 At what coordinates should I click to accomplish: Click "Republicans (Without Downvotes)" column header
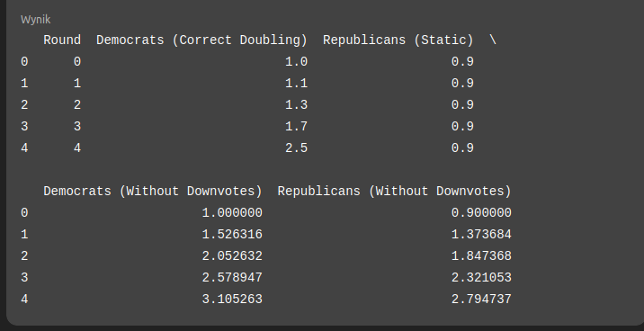[x=394, y=192]
